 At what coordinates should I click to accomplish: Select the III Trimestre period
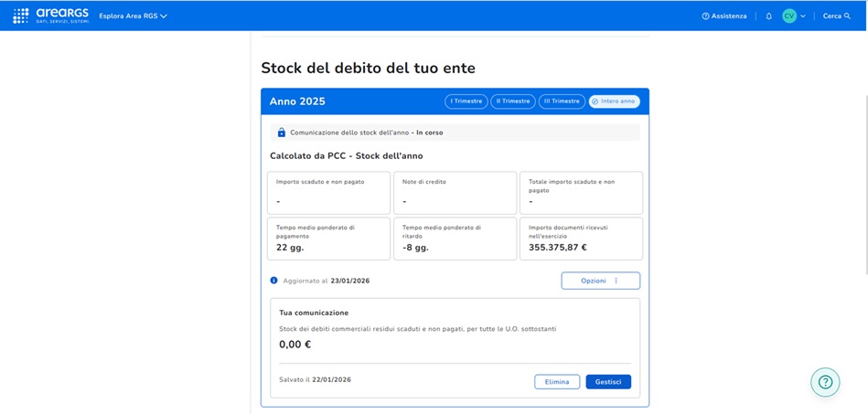pyautogui.click(x=561, y=101)
